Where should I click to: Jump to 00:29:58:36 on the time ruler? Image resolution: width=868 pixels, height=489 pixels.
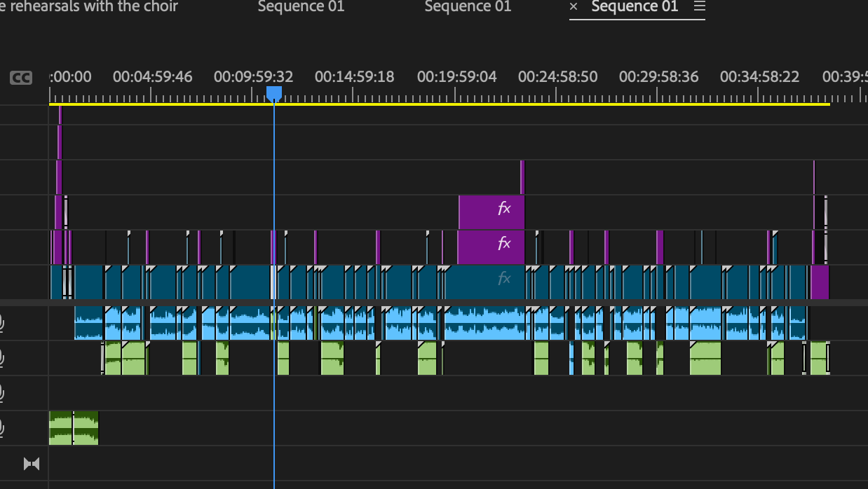[x=658, y=77]
